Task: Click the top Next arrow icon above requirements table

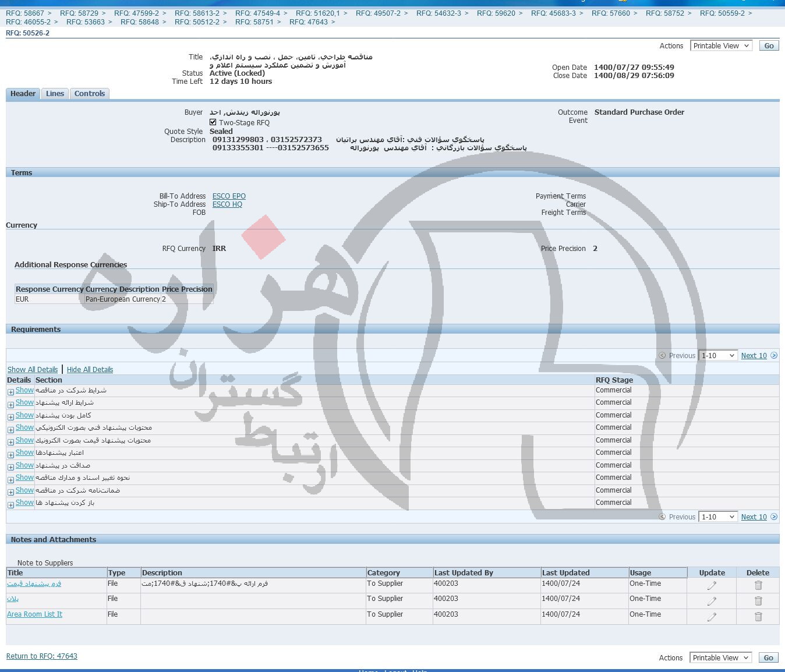Action: coord(774,355)
